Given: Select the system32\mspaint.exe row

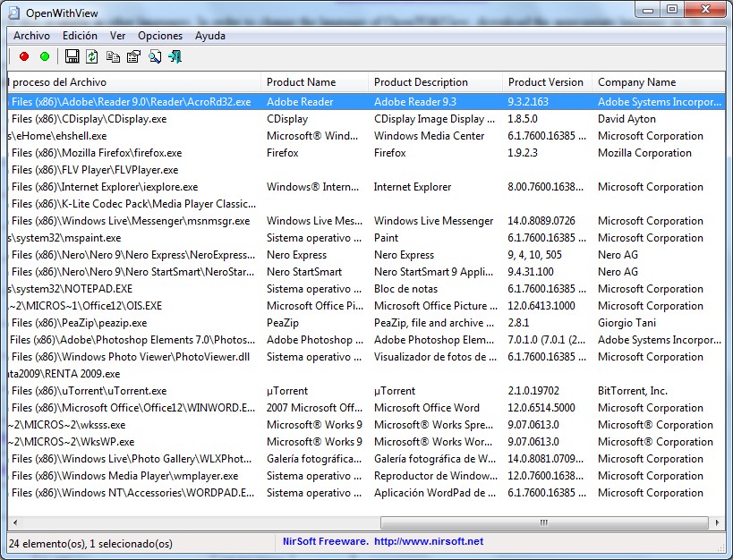Looking at the screenshot, I should coord(366,238).
